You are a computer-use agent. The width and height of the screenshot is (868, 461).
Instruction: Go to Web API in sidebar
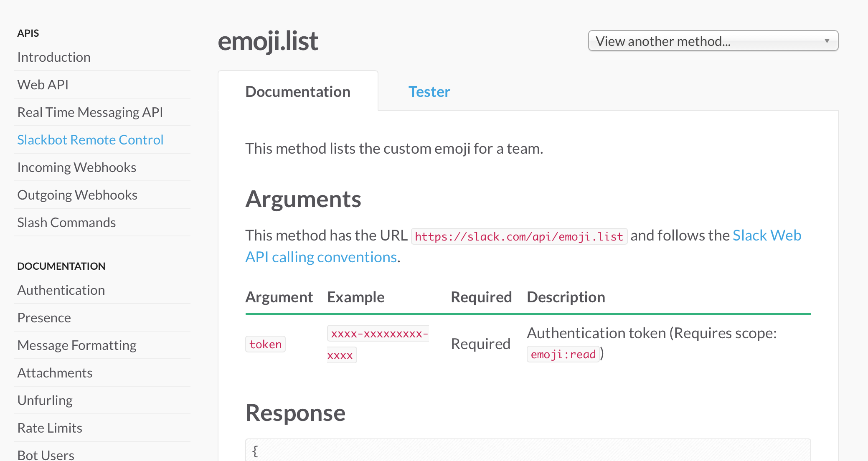[x=43, y=85]
